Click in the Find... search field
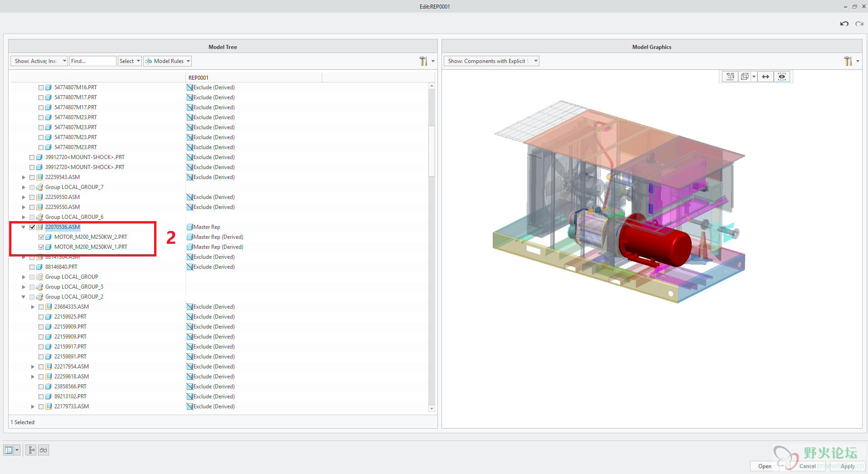 click(92, 61)
